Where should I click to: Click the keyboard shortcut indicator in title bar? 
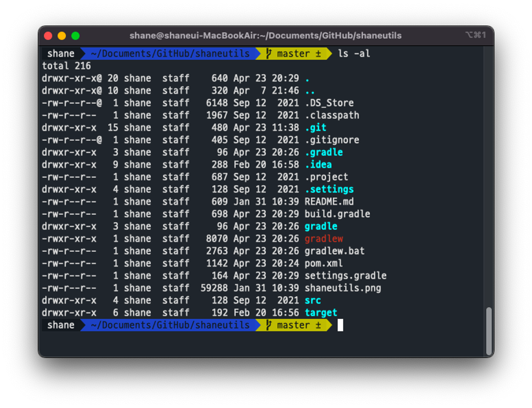(x=476, y=35)
